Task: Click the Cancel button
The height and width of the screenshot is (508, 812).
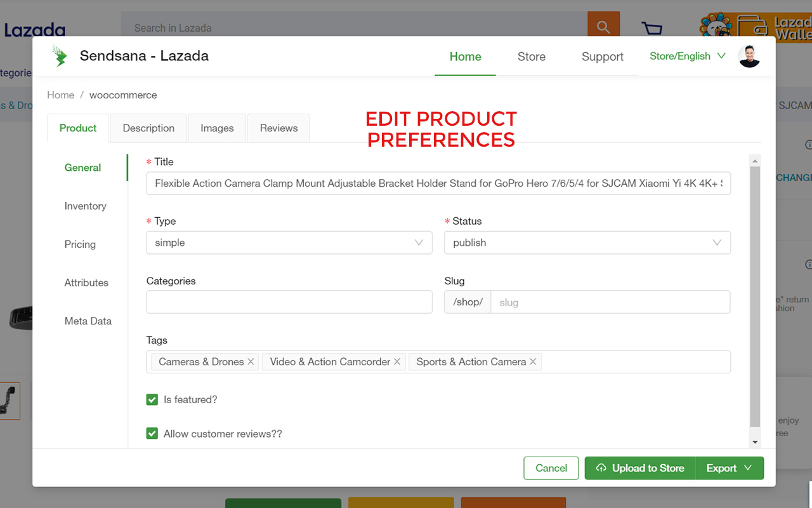Action: coord(551,468)
